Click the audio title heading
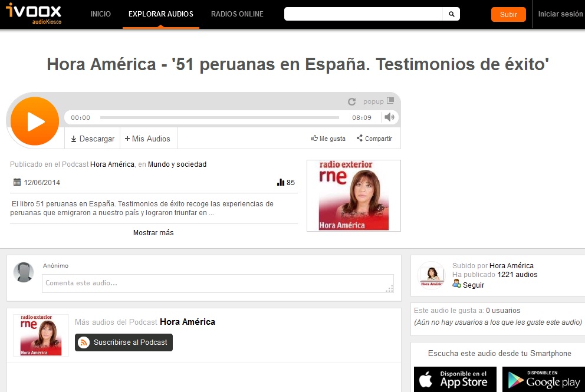Image resolution: width=585 pixels, height=392 pixels. pyautogui.click(x=298, y=64)
